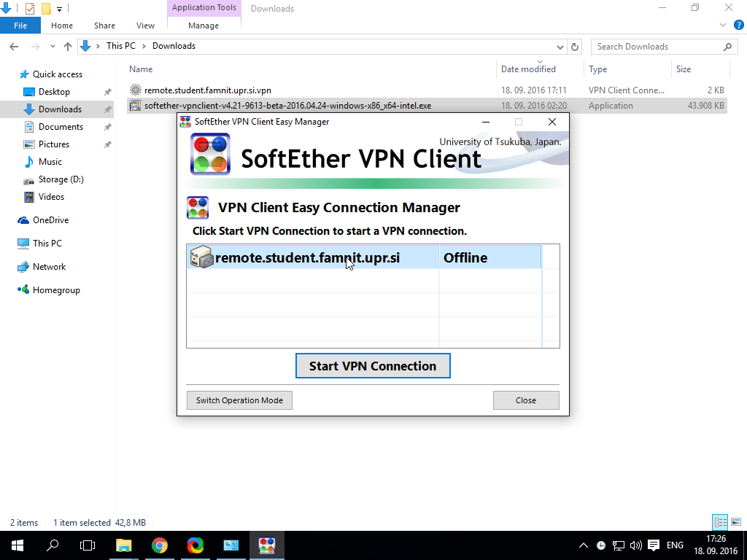Launch Google Chrome from taskbar
The image size is (747, 560).
click(160, 545)
